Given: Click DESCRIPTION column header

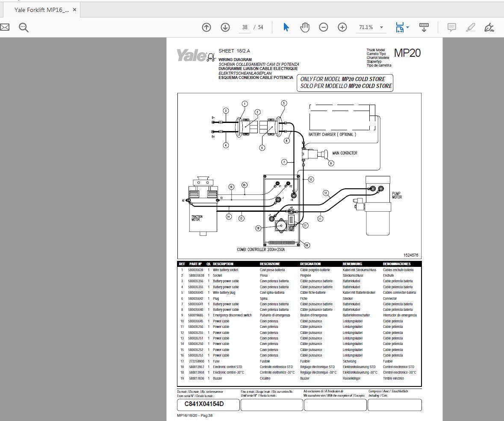Looking at the screenshot, I should point(223,264).
